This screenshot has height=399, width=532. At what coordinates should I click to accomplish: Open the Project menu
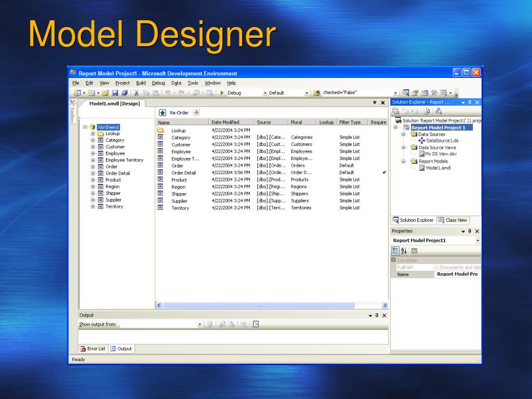(123, 83)
